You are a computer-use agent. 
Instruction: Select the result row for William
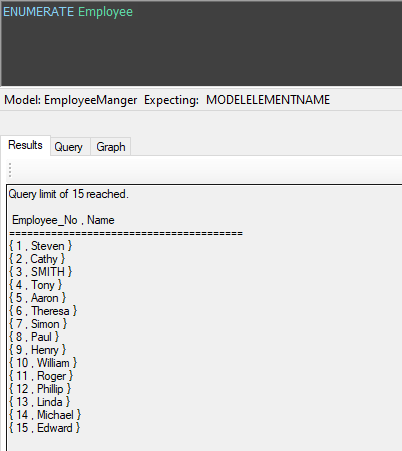[43, 363]
